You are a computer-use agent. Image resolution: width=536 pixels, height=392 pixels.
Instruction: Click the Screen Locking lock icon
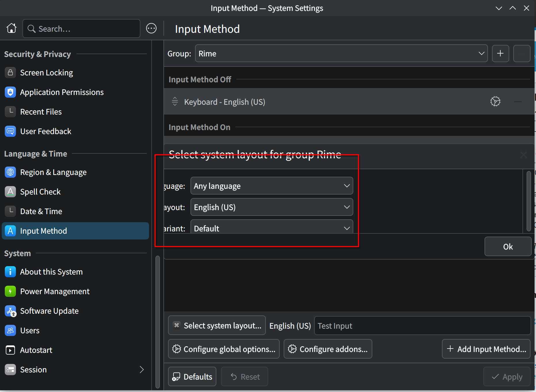coord(10,73)
